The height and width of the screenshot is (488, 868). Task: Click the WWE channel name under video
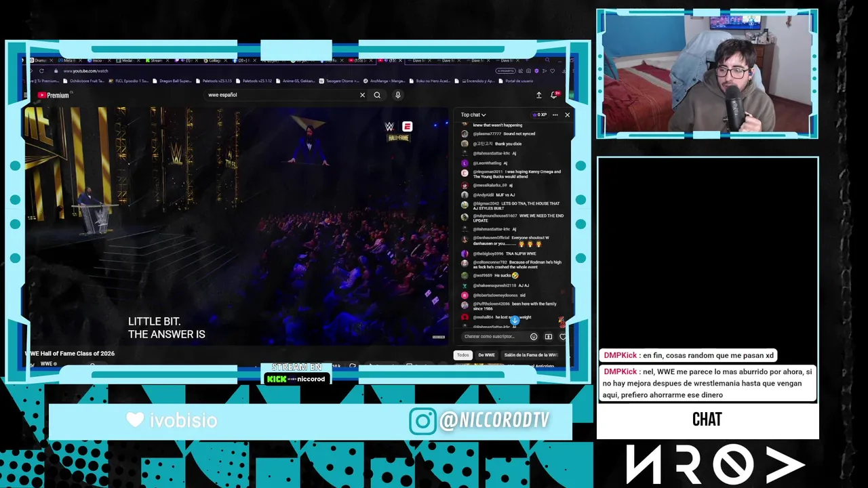47,364
